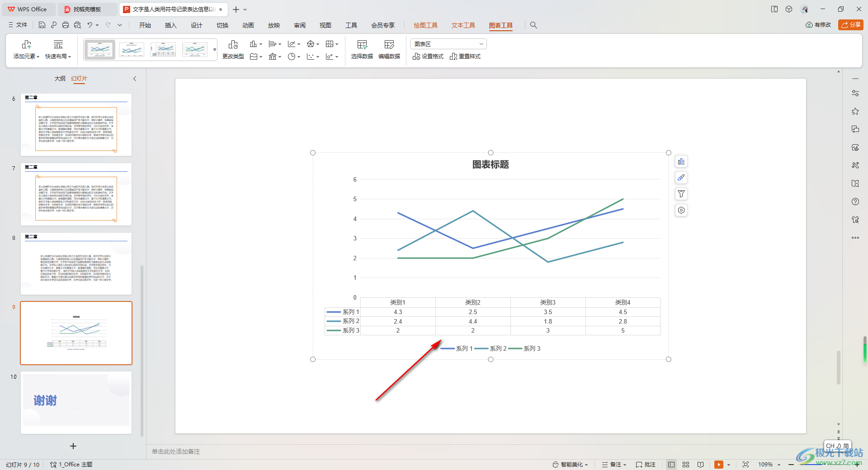The height and width of the screenshot is (470, 868).
Task: Switch to the 开始 ribbon tab
Action: click(x=145, y=25)
